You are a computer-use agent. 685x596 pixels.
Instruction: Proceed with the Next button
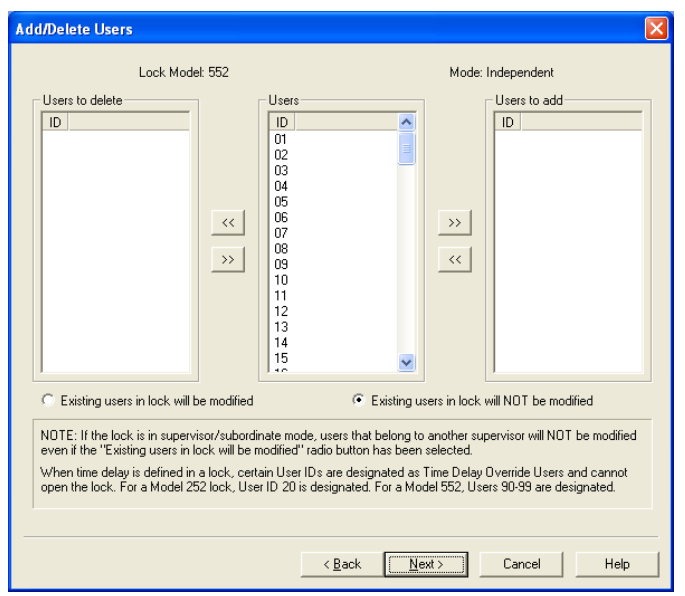pos(427,564)
